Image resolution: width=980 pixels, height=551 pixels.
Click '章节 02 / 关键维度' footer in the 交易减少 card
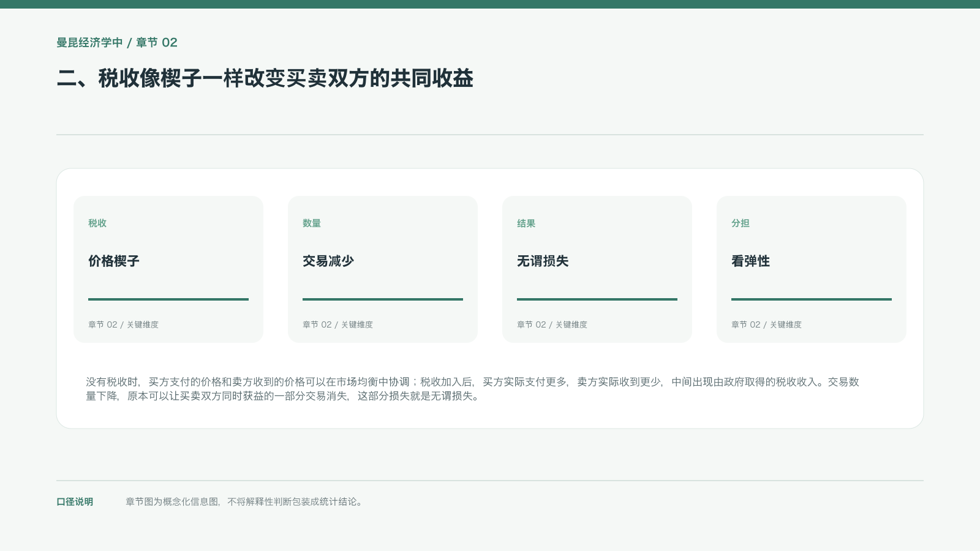[x=337, y=324]
